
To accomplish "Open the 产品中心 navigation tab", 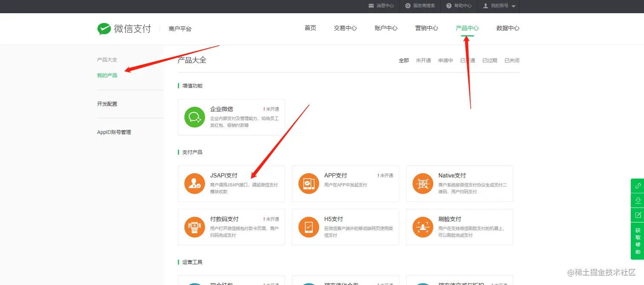I will (467, 28).
